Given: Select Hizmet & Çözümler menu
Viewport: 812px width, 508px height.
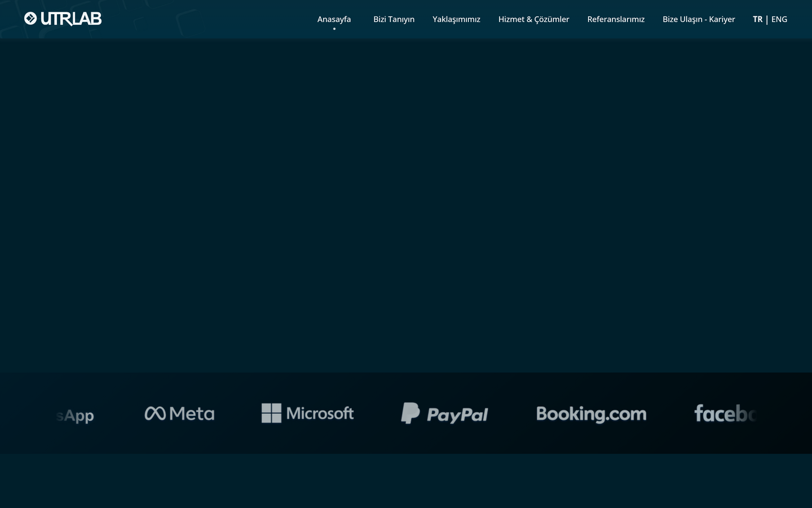Looking at the screenshot, I should 533,19.
